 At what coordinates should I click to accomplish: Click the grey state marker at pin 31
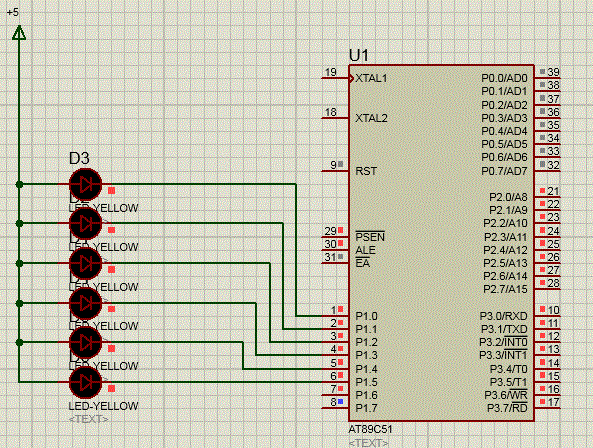(340, 257)
